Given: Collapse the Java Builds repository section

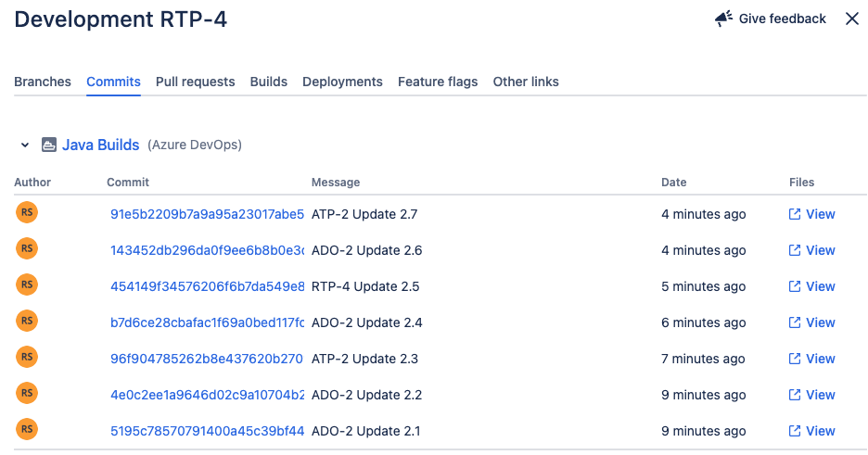Looking at the screenshot, I should pyautogui.click(x=24, y=145).
